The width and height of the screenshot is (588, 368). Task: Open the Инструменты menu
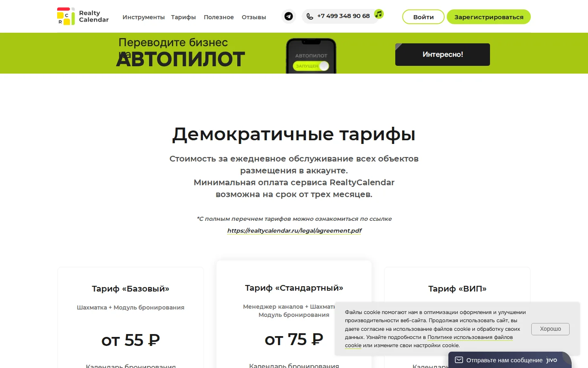pos(143,17)
